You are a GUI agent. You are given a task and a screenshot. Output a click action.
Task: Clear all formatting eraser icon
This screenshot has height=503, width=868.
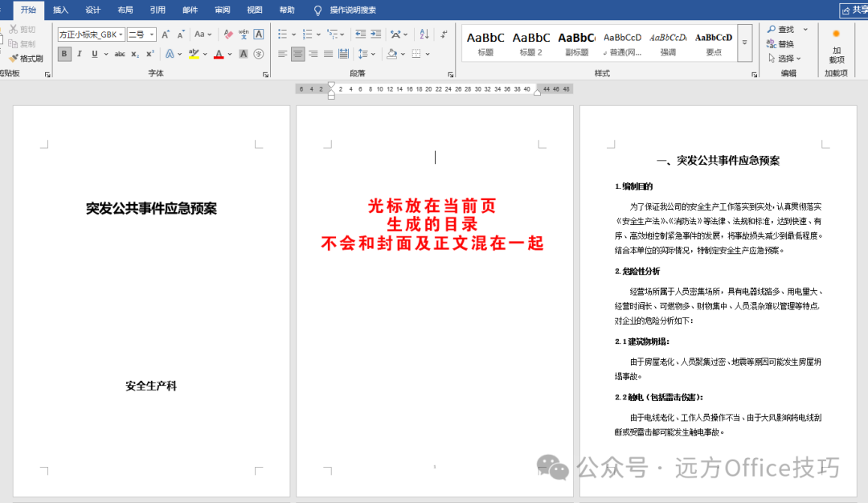228,35
